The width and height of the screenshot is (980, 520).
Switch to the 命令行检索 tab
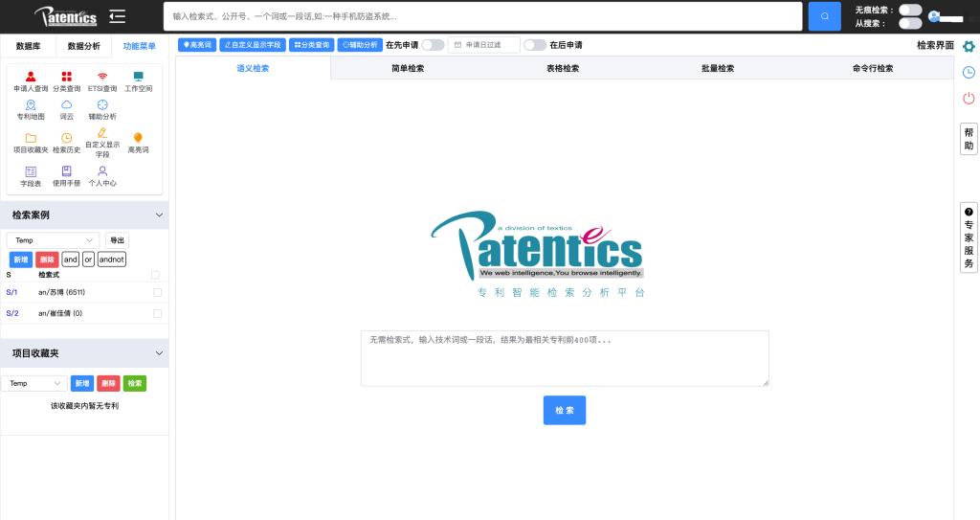[873, 68]
